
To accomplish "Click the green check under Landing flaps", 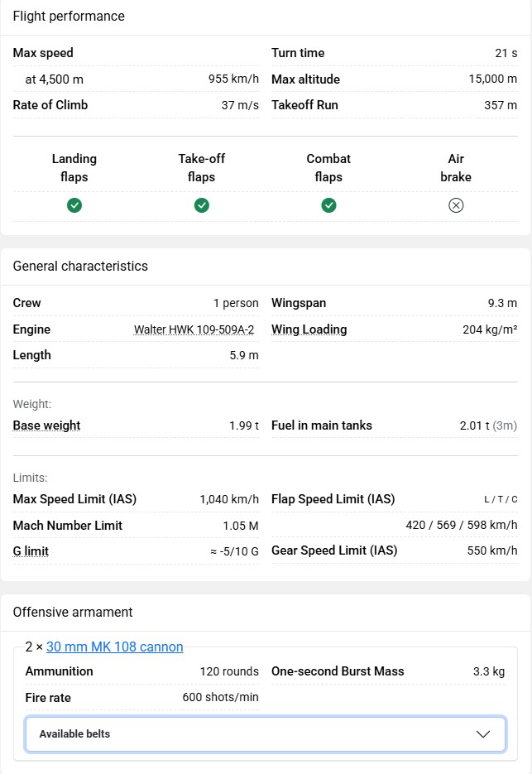I will [x=74, y=205].
